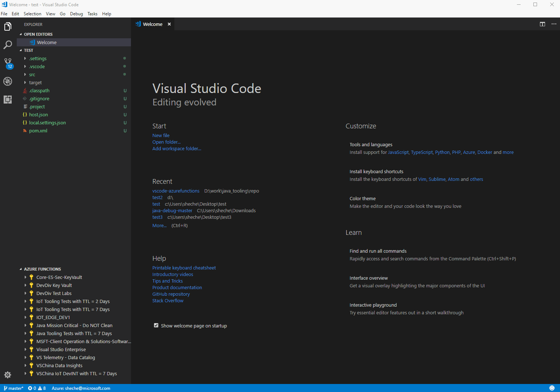Collapse the Open Editors section

(x=21, y=34)
